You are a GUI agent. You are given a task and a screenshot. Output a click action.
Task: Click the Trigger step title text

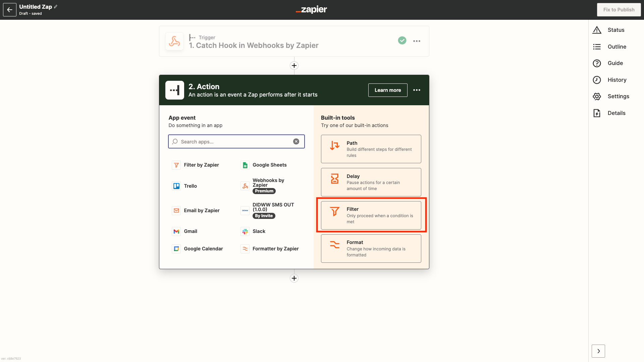[x=254, y=45]
